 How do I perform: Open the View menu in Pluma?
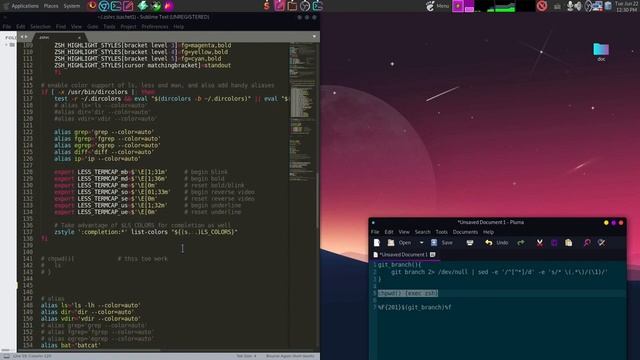(404, 232)
